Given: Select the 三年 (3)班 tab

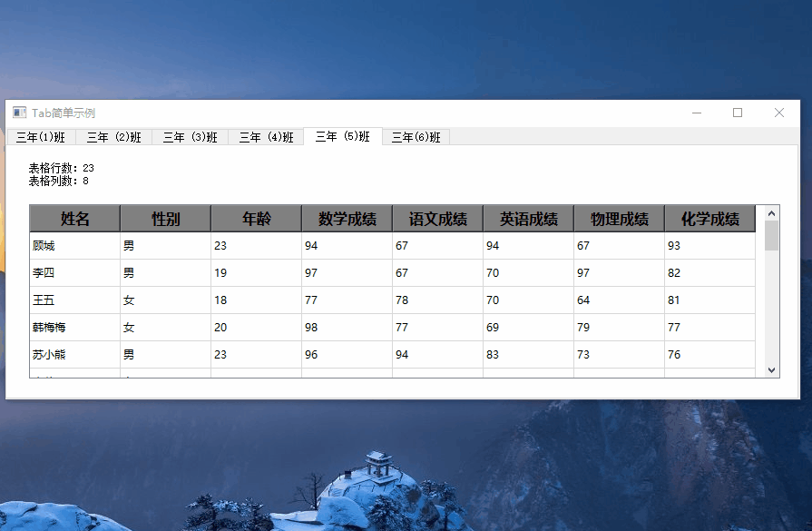Looking at the screenshot, I should click(x=190, y=138).
